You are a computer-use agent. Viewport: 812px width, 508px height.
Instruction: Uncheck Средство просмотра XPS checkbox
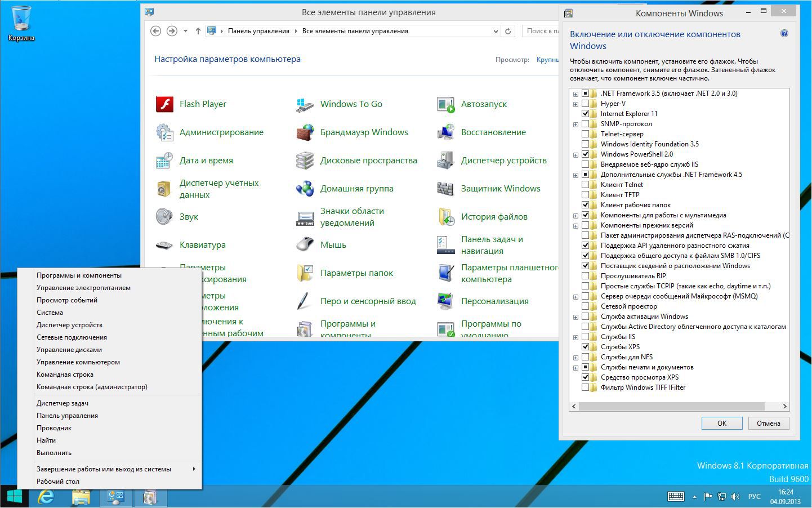(585, 377)
